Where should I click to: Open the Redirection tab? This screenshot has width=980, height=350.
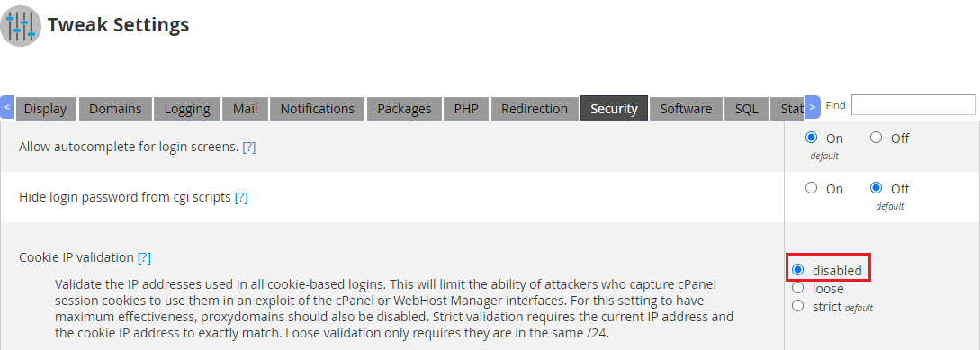click(535, 109)
